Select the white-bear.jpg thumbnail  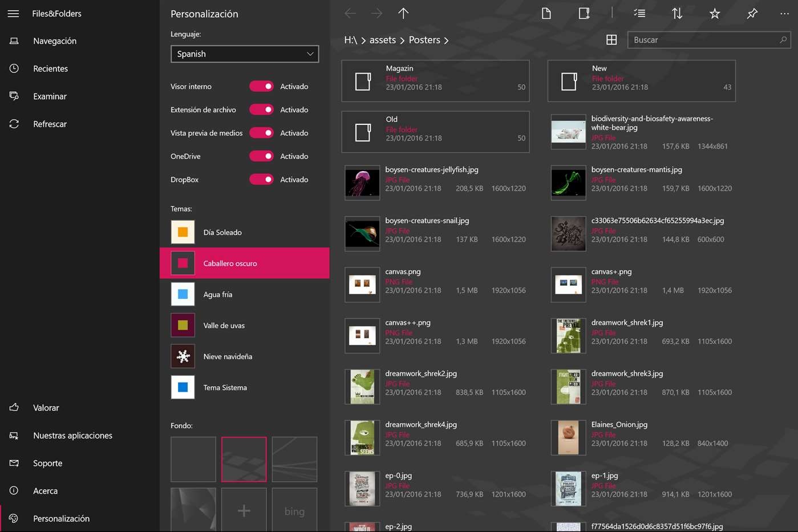click(569, 132)
